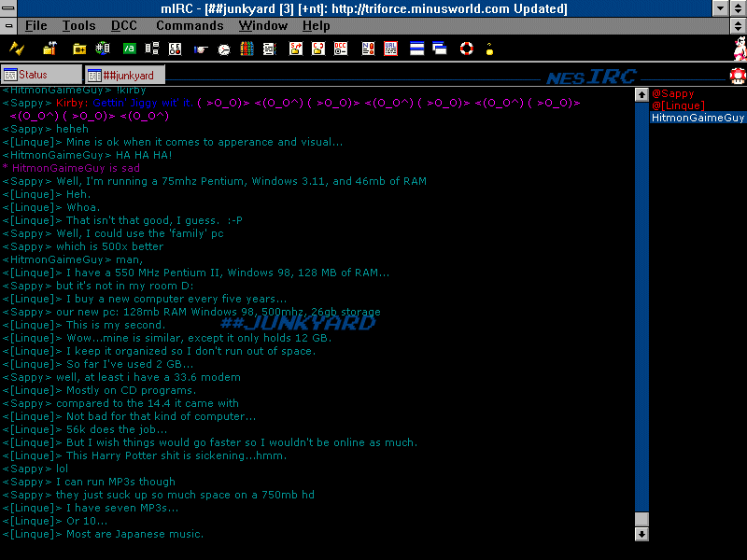Open the script editor '/a' icon
Viewport: 747px width, 560px height.
[128, 49]
